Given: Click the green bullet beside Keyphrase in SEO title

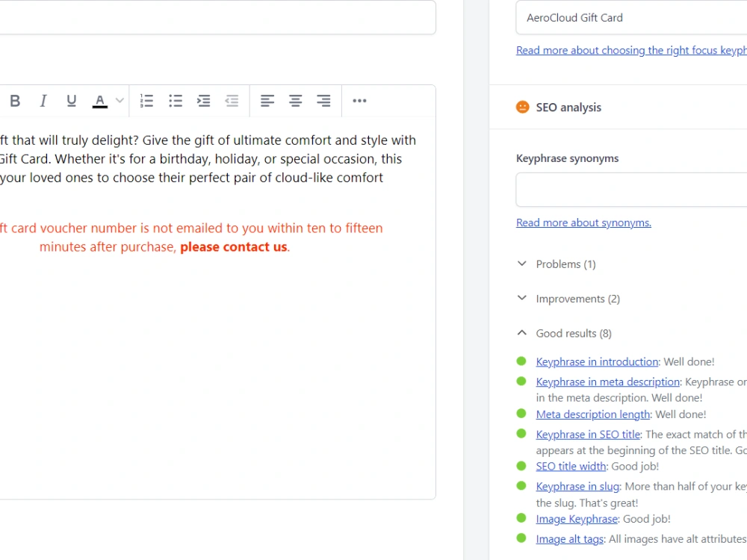Looking at the screenshot, I should coord(521,433).
